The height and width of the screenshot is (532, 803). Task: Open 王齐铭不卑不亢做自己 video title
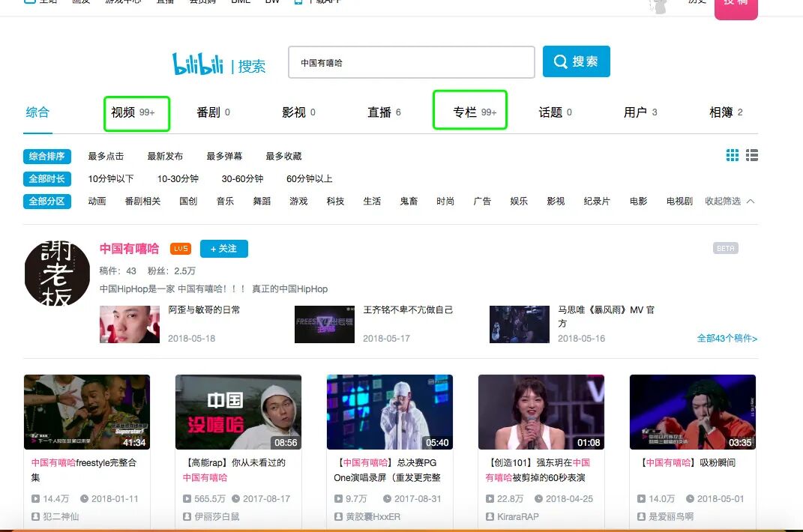pyautogui.click(x=408, y=309)
